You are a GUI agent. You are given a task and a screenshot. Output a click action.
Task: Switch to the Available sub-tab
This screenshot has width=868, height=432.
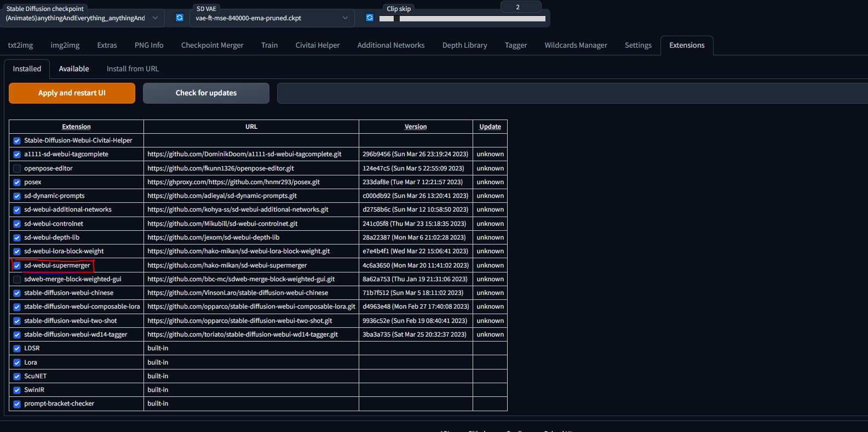click(x=74, y=69)
